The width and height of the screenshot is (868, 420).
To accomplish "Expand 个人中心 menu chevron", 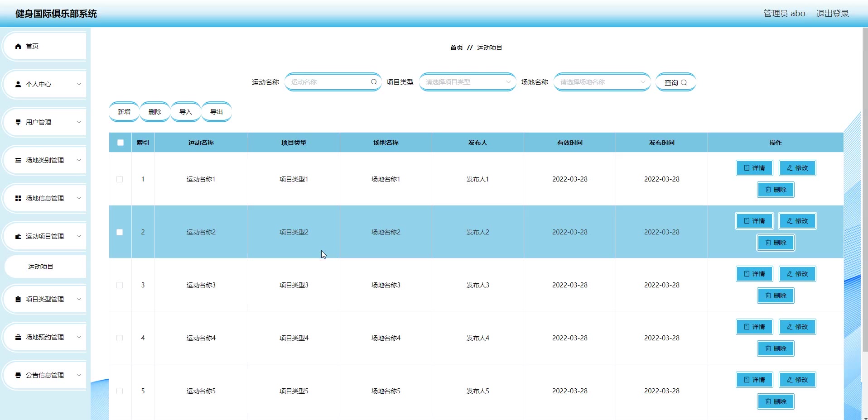I will pos(79,84).
